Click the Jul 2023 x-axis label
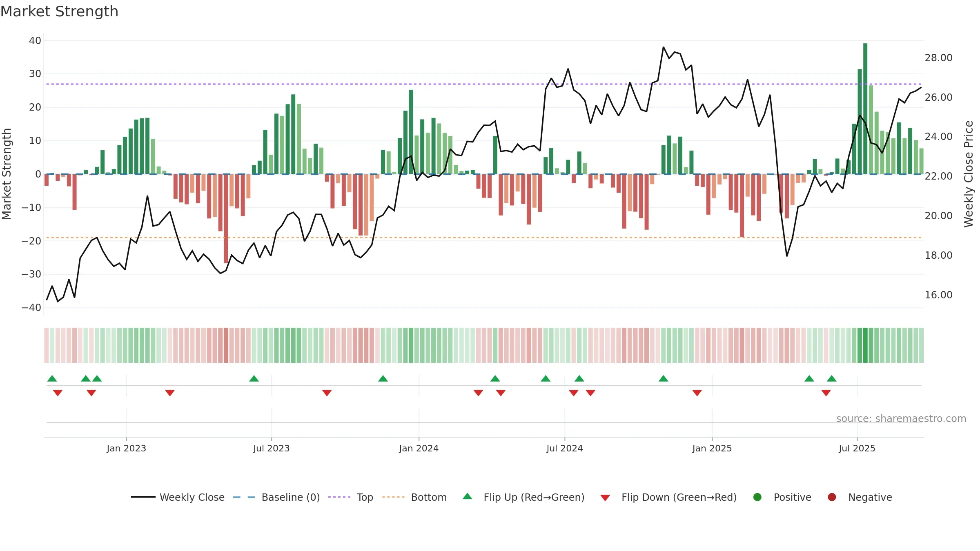The height and width of the screenshot is (551, 980). tap(272, 448)
